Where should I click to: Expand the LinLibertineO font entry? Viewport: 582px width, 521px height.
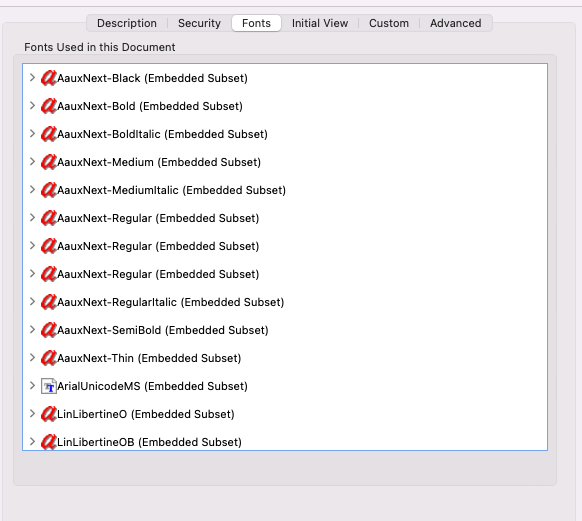(32, 414)
